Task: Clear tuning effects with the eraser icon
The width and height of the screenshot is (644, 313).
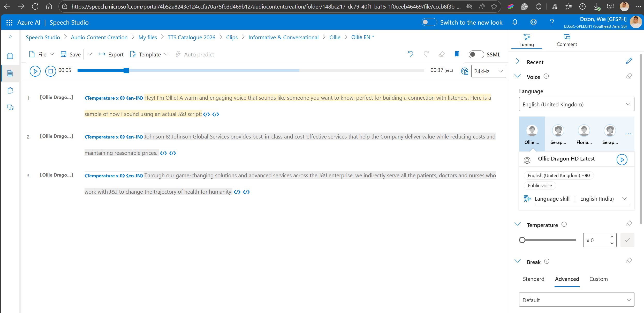Action: 442,54
